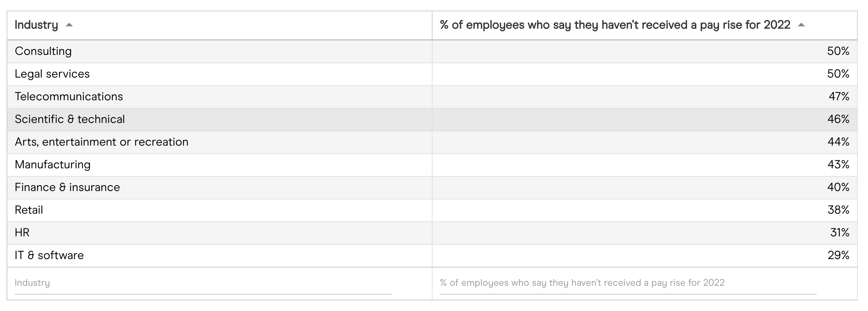
Task: Select the Scientific & technical row
Action: [x=70, y=119]
